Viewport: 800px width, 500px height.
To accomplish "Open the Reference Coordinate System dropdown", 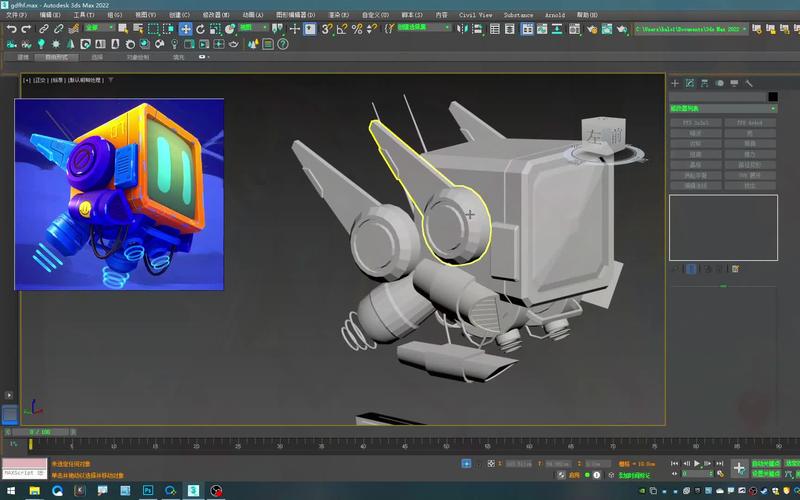I will point(254,28).
